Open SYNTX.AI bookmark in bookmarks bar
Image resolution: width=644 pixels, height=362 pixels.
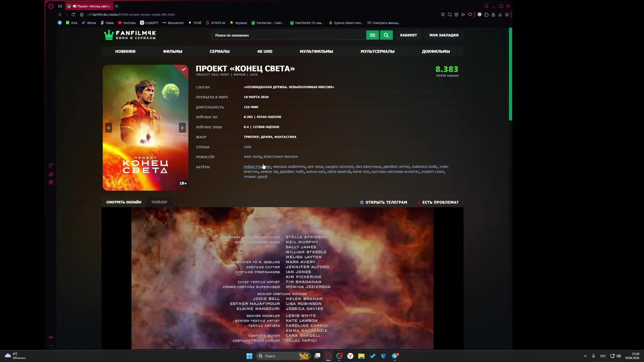tap(215, 23)
